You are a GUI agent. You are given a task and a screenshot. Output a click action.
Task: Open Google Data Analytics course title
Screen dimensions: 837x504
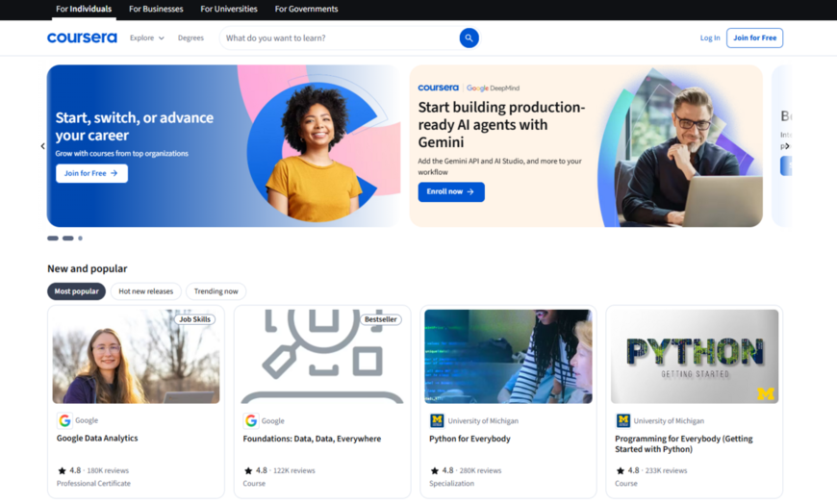point(97,438)
